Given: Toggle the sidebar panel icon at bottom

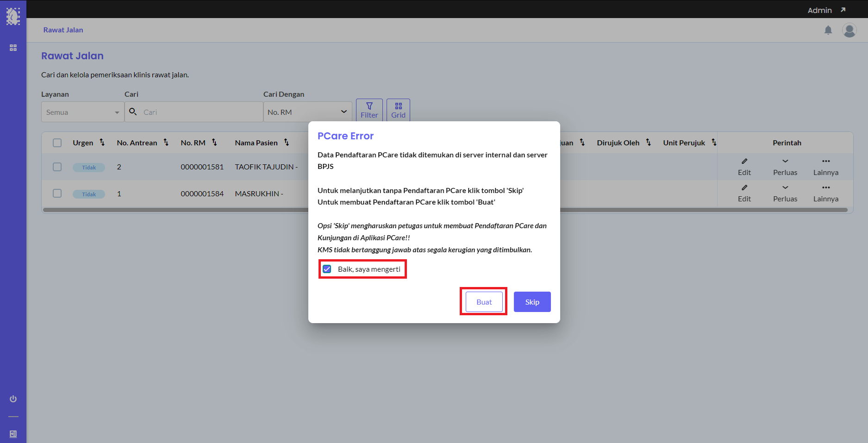Looking at the screenshot, I should pyautogui.click(x=13, y=434).
